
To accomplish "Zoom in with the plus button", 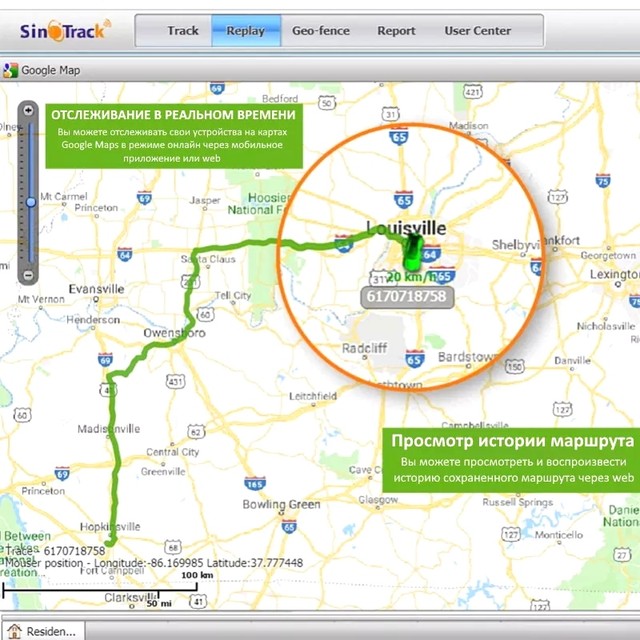I will point(28,110).
